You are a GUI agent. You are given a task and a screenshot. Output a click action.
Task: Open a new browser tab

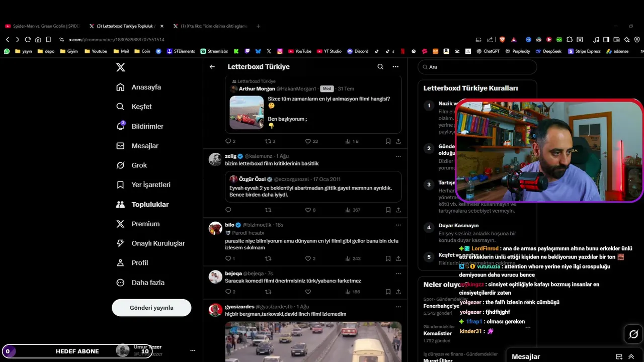(259, 26)
